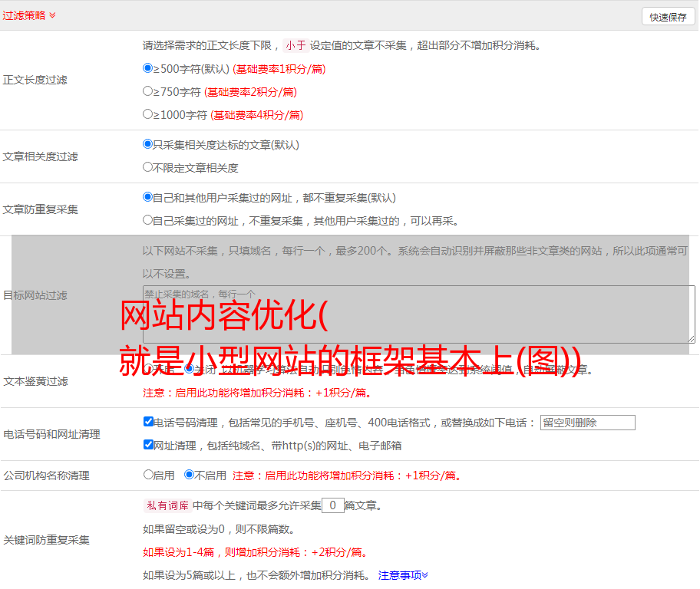
Task: Select 不启用 for 公司机构名称清理
Action: coord(190,475)
